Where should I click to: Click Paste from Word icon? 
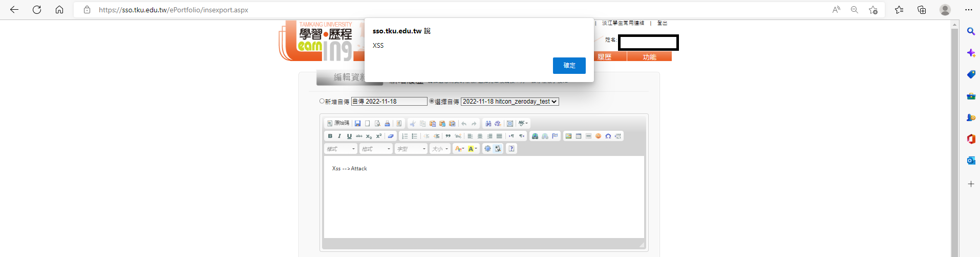452,124
